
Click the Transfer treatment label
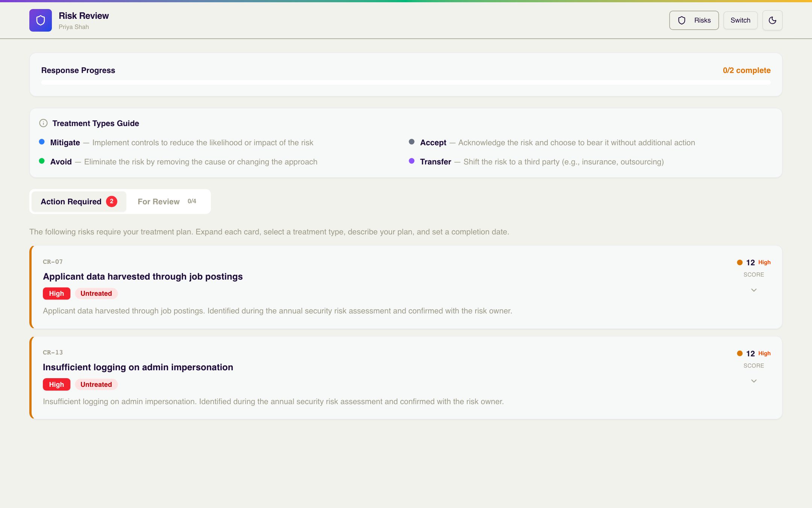click(436, 162)
